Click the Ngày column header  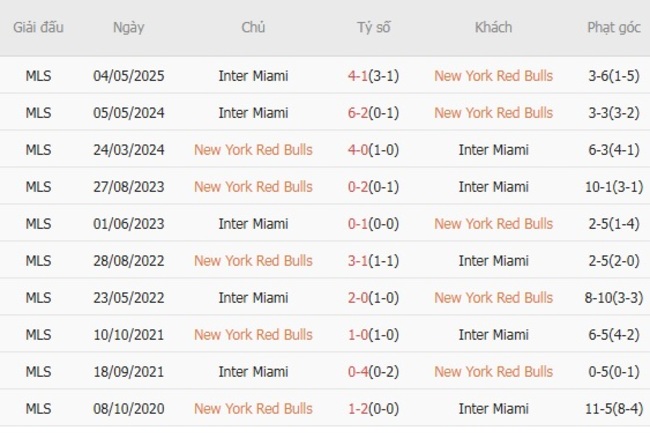click(x=128, y=28)
